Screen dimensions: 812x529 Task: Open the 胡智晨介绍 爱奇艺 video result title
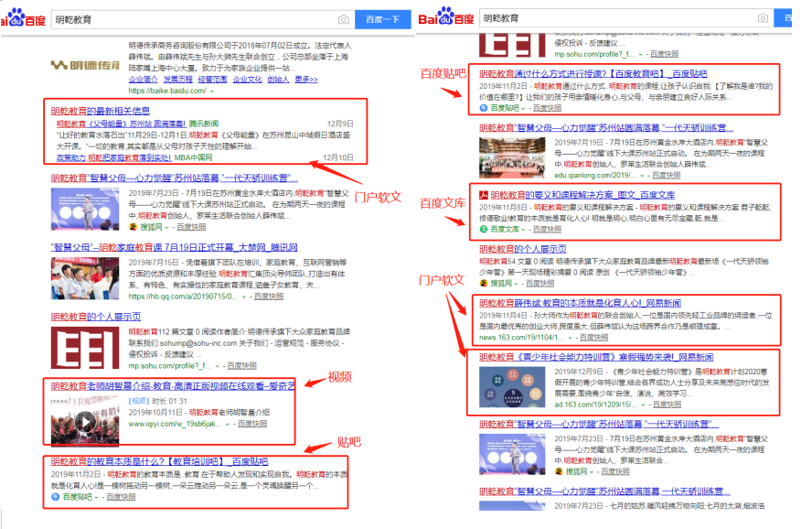(x=173, y=385)
